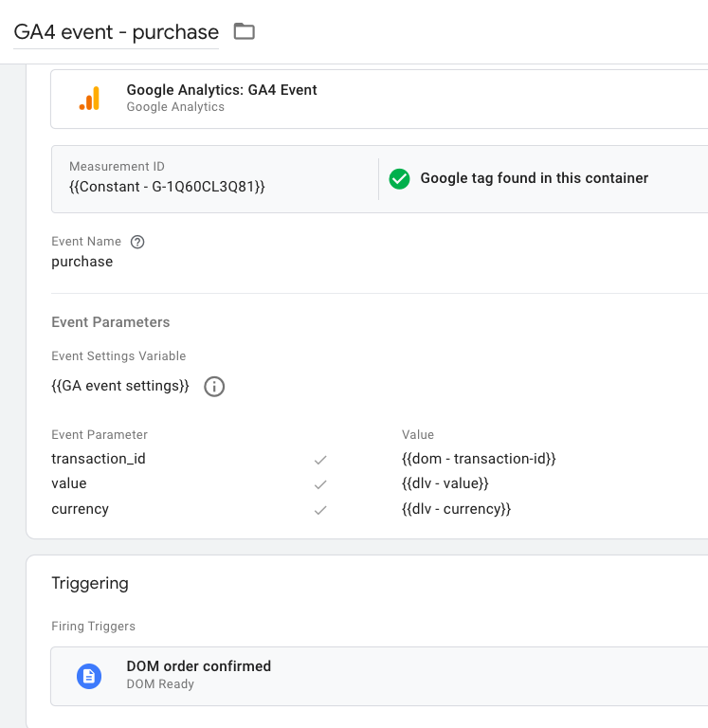Click the Event Parameters heading

pyautogui.click(x=111, y=322)
